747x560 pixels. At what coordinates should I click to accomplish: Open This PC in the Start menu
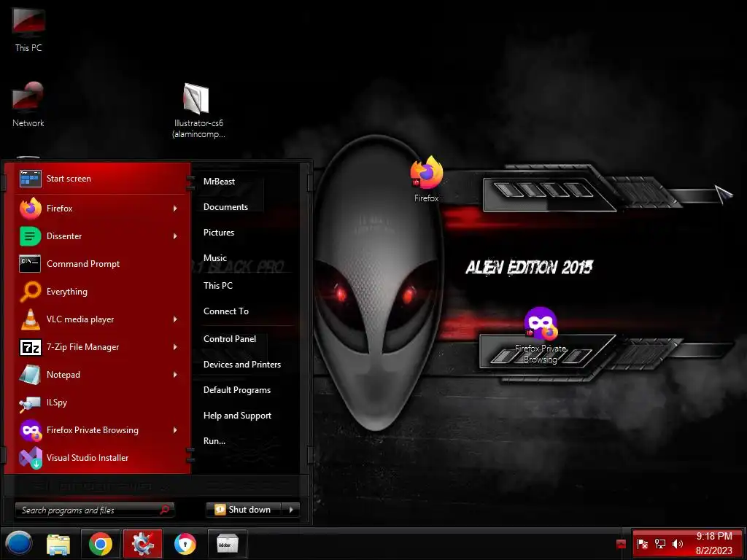(217, 286)
